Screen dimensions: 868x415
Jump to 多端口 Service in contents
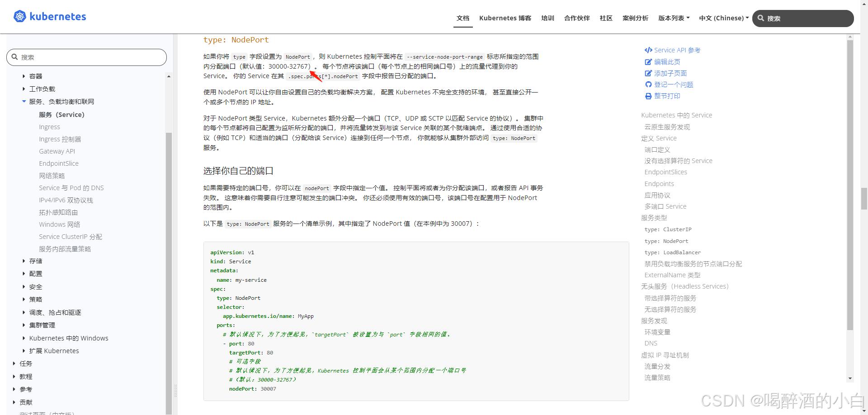pos(665,206)
